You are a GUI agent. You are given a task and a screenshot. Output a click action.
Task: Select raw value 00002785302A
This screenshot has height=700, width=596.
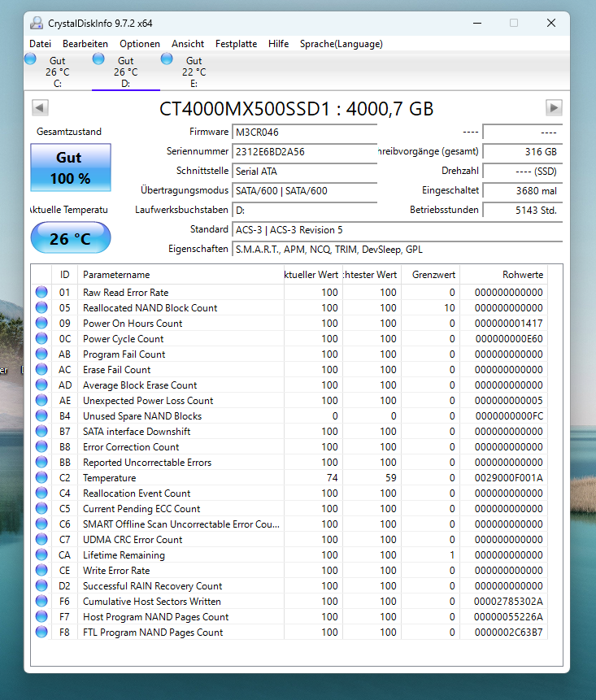pyautogui.click(x=508, y=602)
